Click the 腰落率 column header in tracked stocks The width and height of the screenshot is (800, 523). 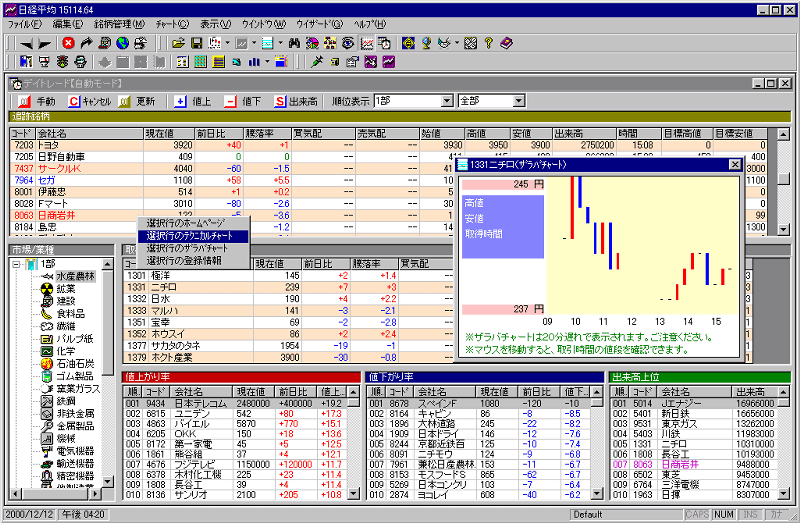267,134
